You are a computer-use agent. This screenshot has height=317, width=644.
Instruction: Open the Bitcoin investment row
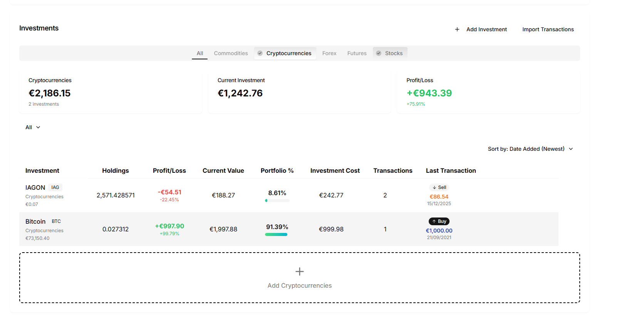35,221
